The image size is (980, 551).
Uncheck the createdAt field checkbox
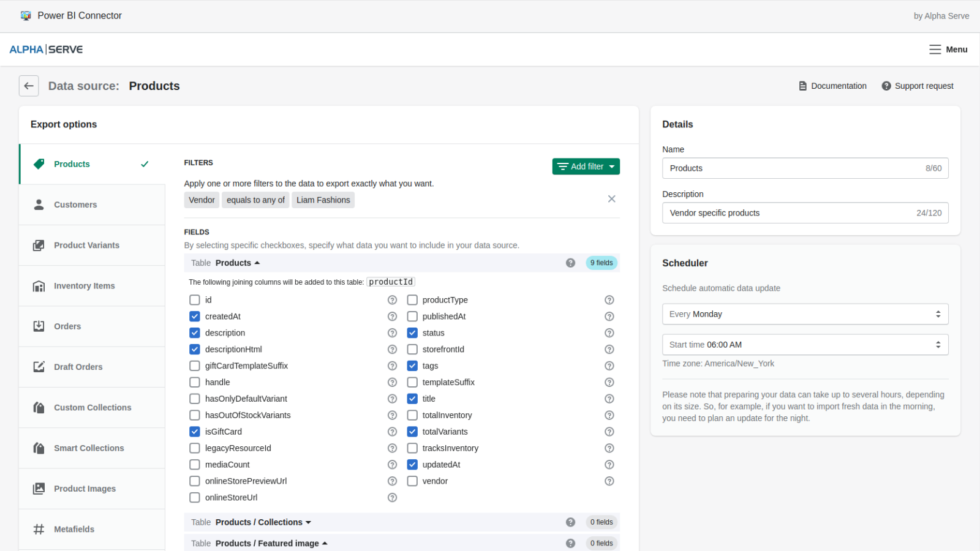tap(194, 316)
